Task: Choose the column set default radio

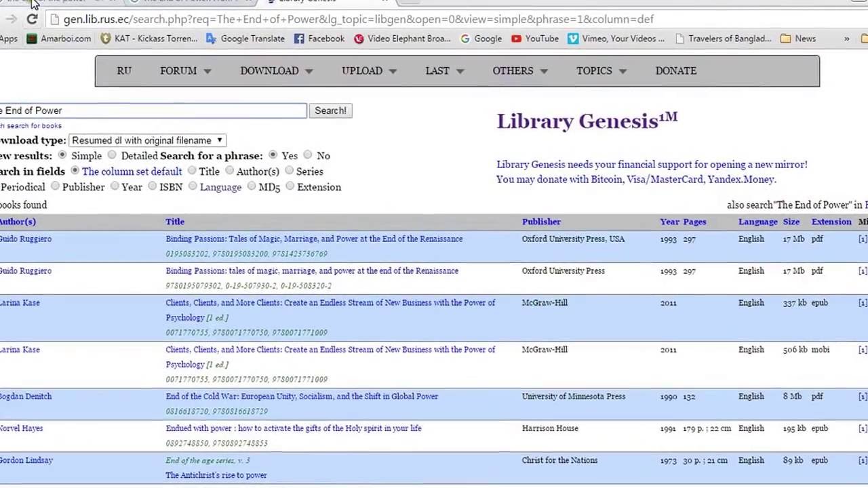Action: pos(75,171)
